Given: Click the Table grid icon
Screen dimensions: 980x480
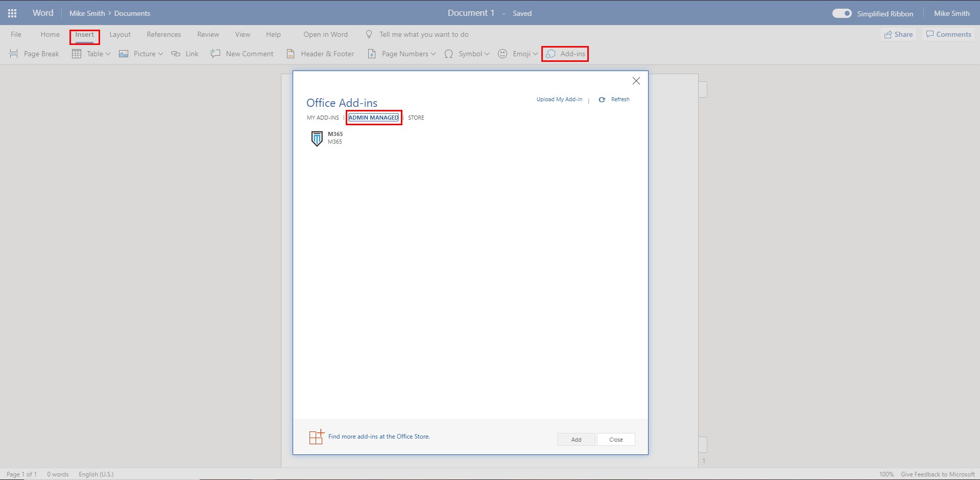Looking at the screenshot, I should coord(77,54).
